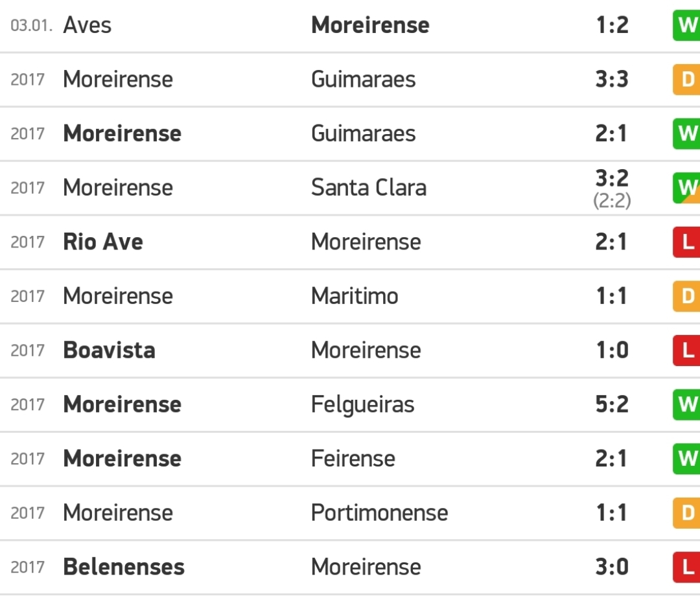The width and height of the screenshot is (700, 598).
Task: Select the 3:2 Santa Clara score
Action: click(612, 179)
